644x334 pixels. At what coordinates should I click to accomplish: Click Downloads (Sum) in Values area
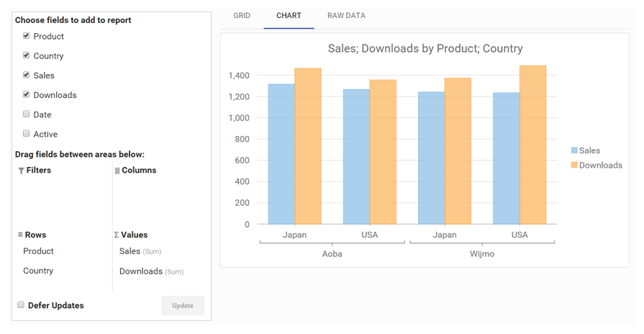tap(151, 271)
